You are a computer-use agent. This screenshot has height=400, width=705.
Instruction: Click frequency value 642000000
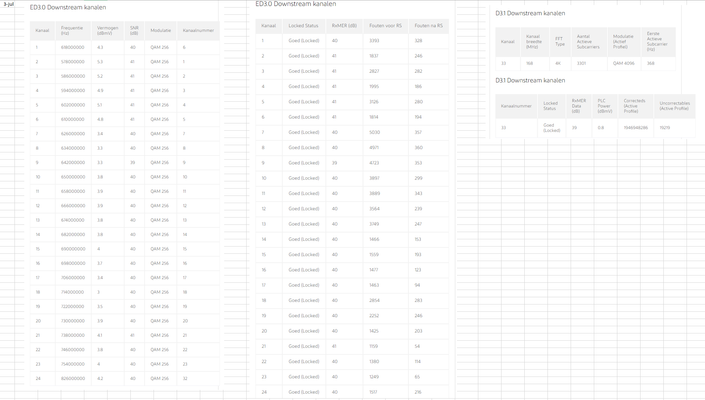coord(73,162)
